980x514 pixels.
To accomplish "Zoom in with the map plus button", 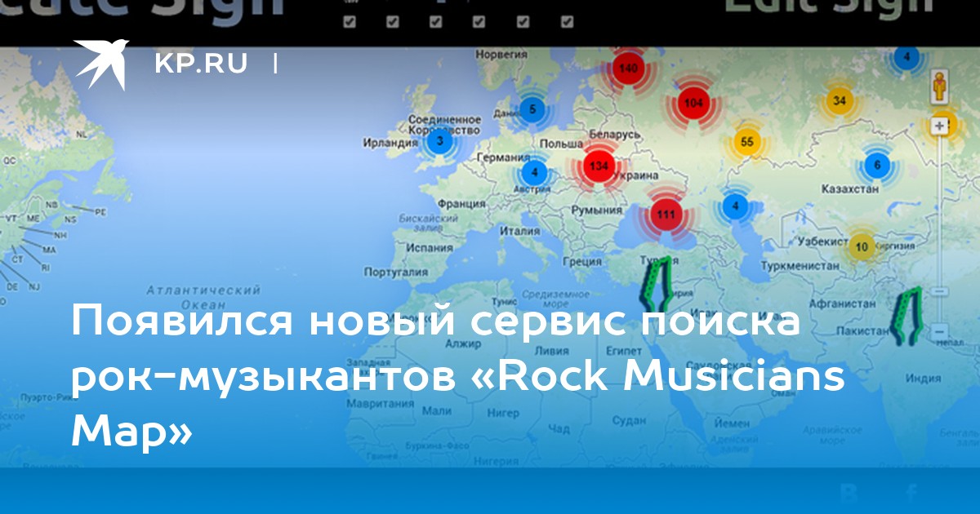I will point(940,126).
